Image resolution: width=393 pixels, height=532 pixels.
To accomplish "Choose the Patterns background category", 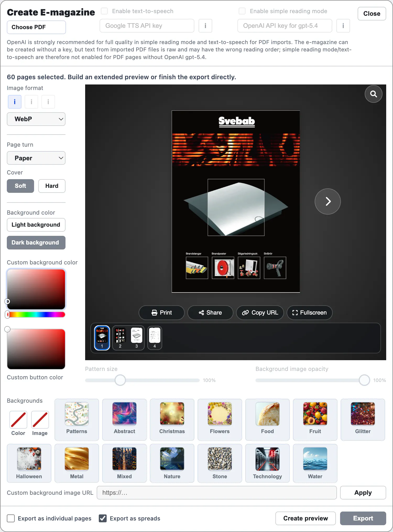I will (x=77, y=419).
